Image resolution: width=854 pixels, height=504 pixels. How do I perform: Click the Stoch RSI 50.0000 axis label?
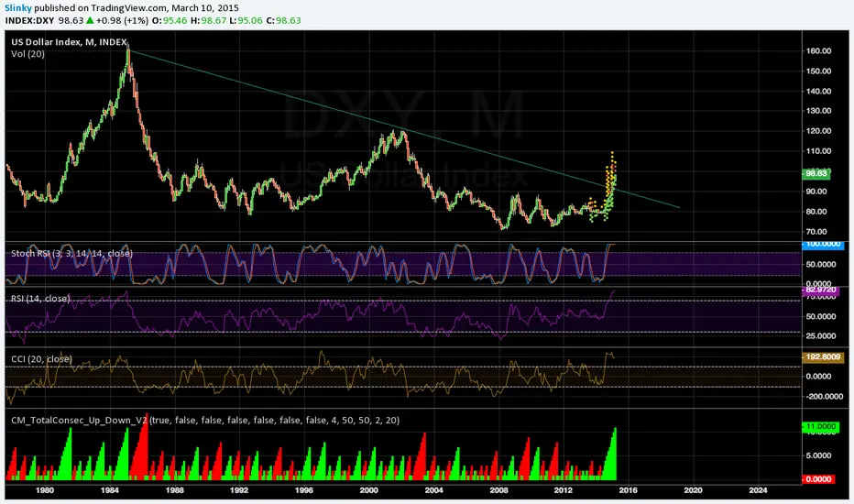(821, 264)
